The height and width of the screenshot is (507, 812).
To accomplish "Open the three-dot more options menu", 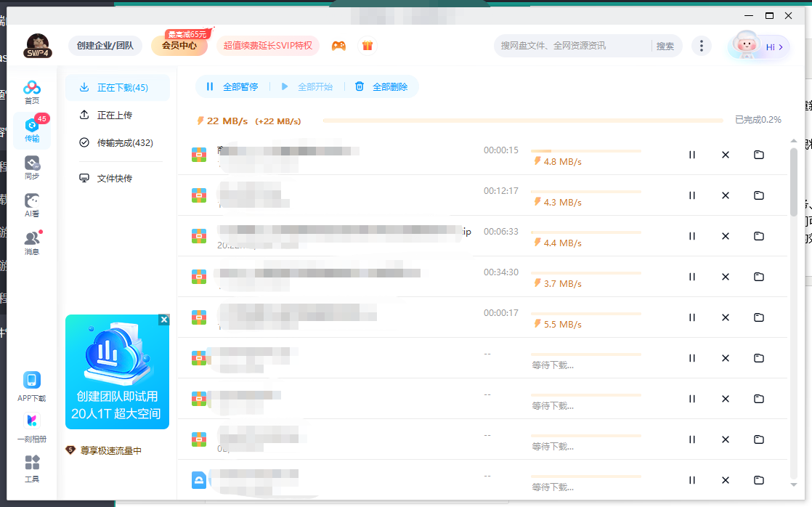I will point(701,46).
